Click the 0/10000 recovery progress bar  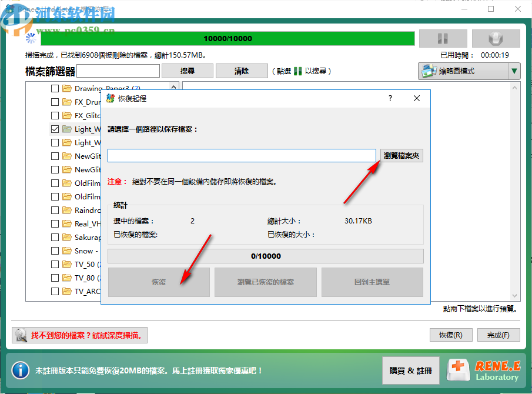266,256
